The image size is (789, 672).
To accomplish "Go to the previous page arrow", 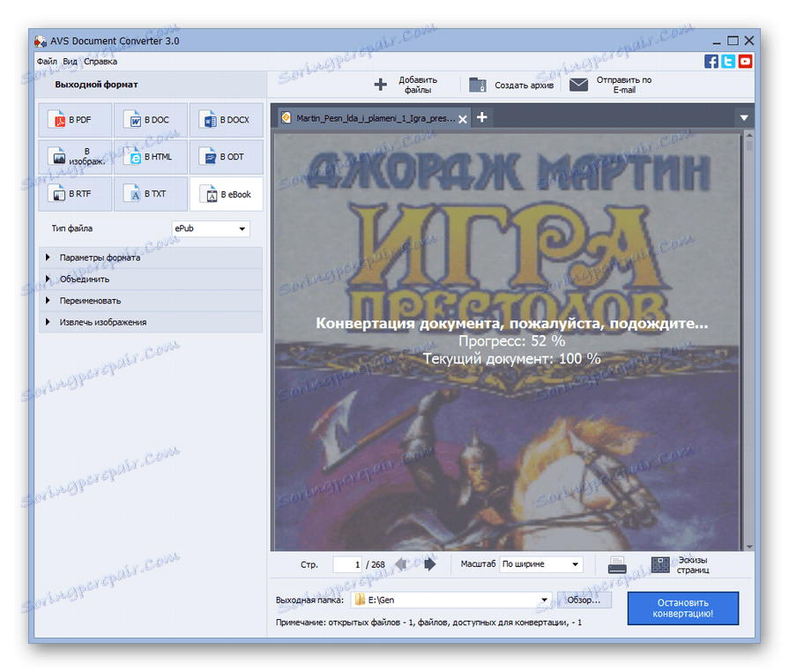I will tap(401, 564).
